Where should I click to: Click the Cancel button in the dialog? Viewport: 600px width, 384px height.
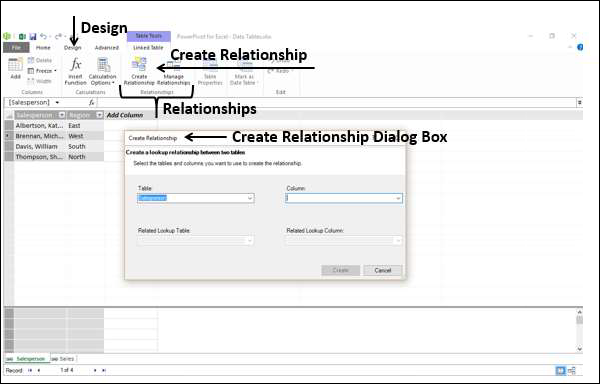tap(383, 270)
